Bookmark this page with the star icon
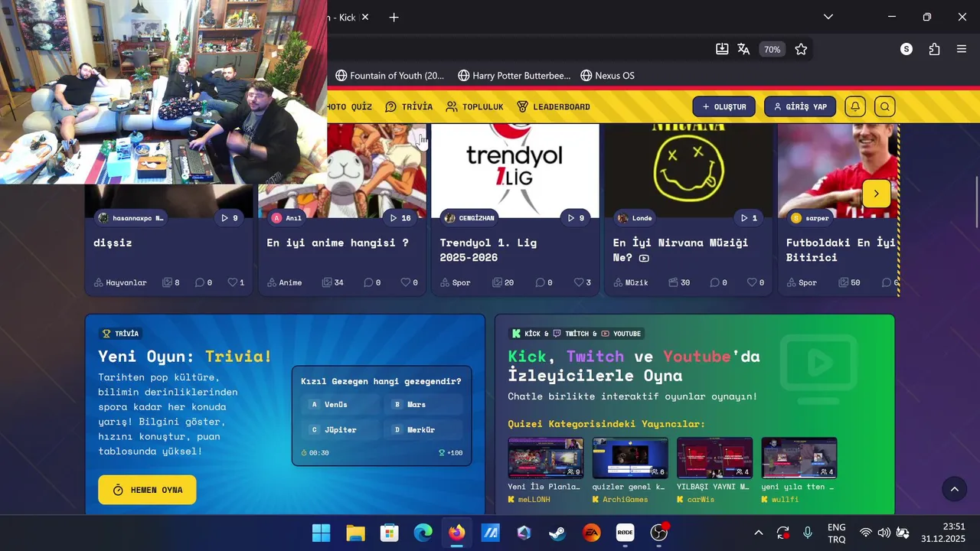980x551 pixels. tap(801, 49)
